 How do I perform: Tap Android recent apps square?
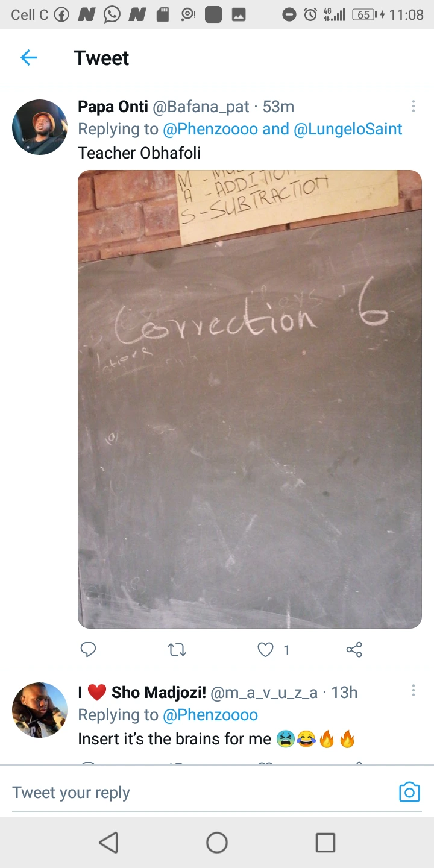(x=325, y=842)
